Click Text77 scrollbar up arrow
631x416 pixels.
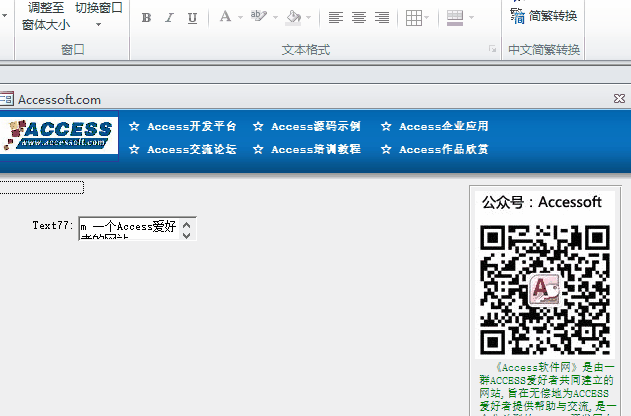point(186,224)
